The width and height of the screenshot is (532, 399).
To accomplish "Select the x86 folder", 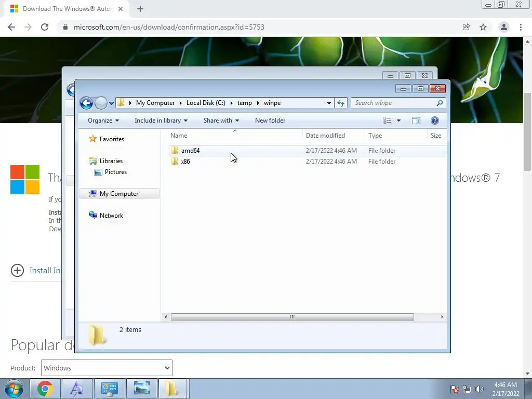I will (x=308, y=162).
